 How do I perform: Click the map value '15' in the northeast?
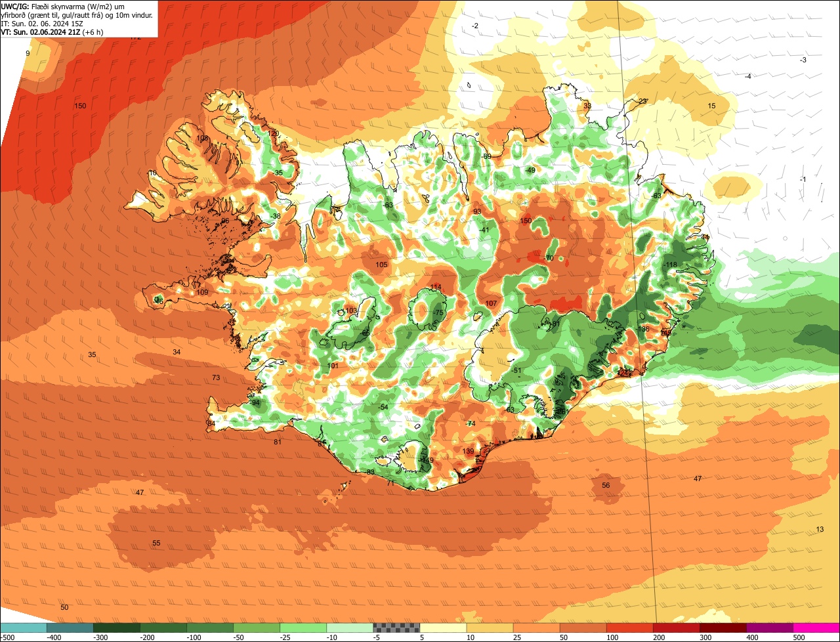tap(711, 106)
